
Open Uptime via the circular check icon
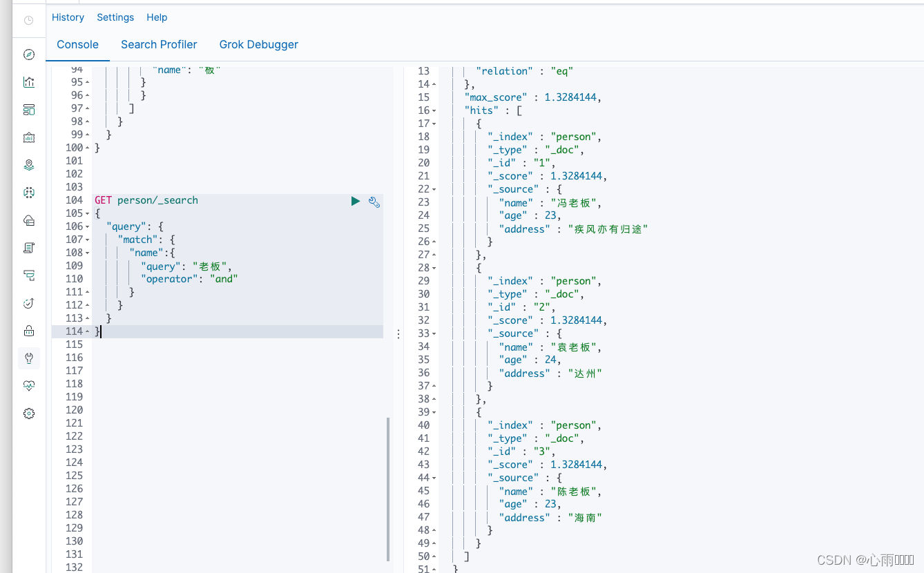[x=28, y=303]
